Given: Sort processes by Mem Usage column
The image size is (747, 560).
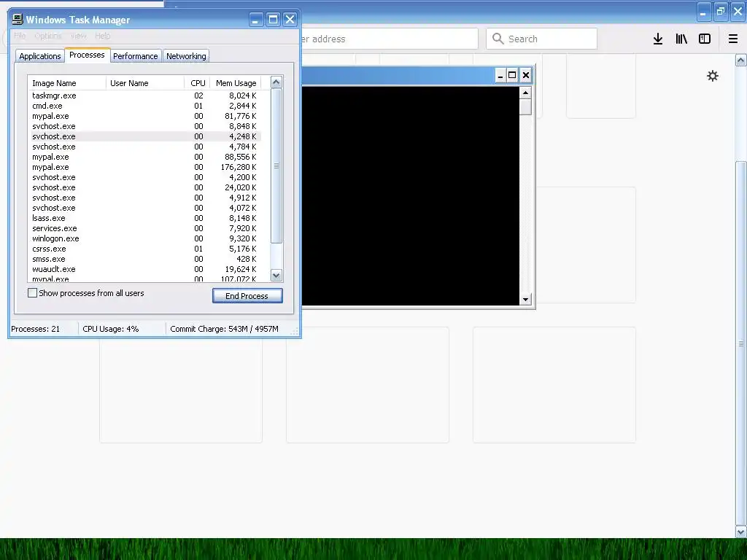Looking at the screenshot, I should point(236,83).
